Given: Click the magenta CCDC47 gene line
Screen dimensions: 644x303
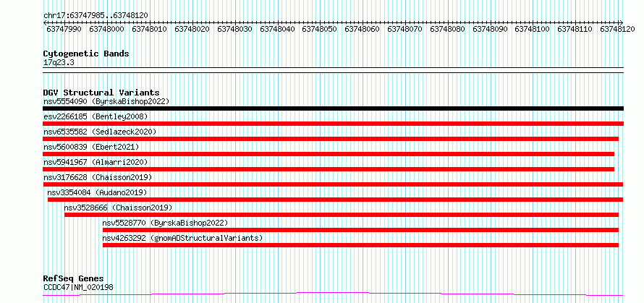Looking at the screenshot, I should pyautogui.click(x=333, y=294).
